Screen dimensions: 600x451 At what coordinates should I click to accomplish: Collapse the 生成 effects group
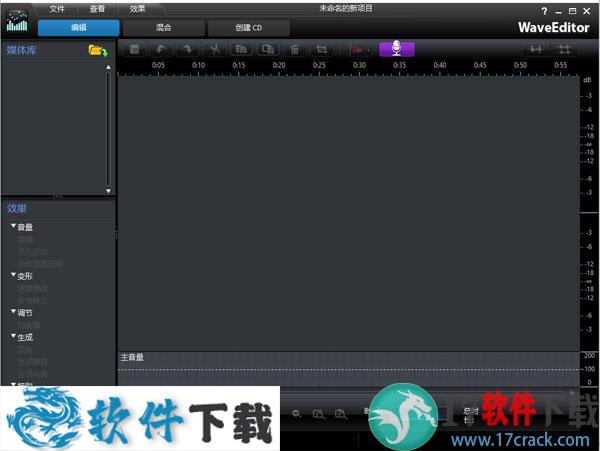[13, 336]
